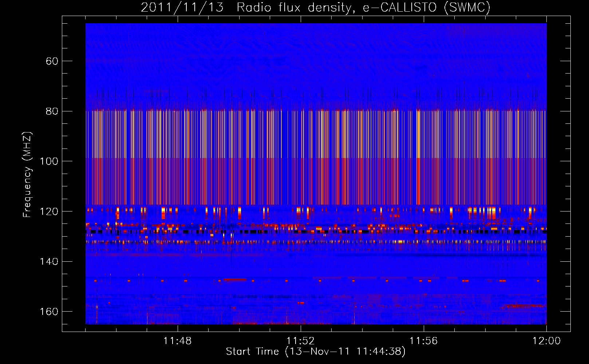The height and width of the screenshot is (364, 589).
Task: Select the '140' frequency tick label
Action: (49, 262)
